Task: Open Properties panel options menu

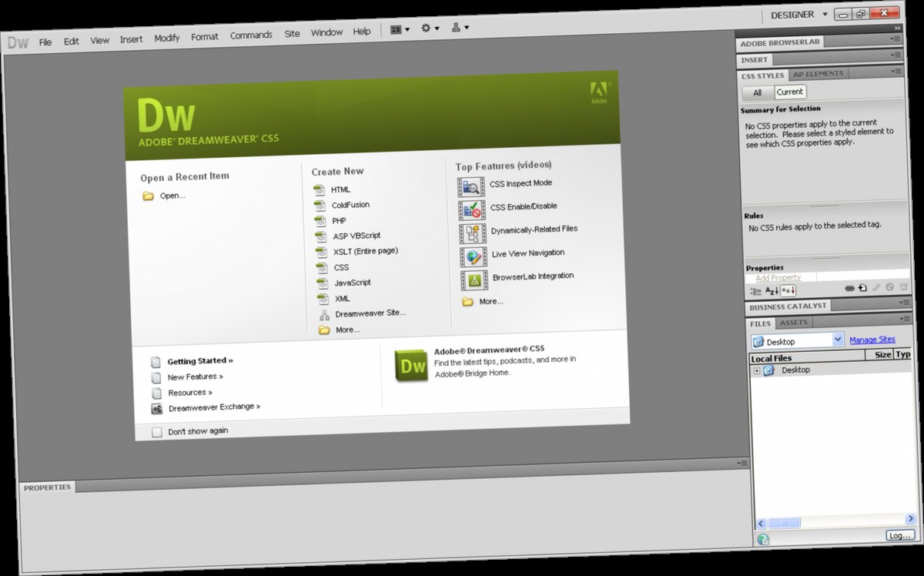Action: 742,464
